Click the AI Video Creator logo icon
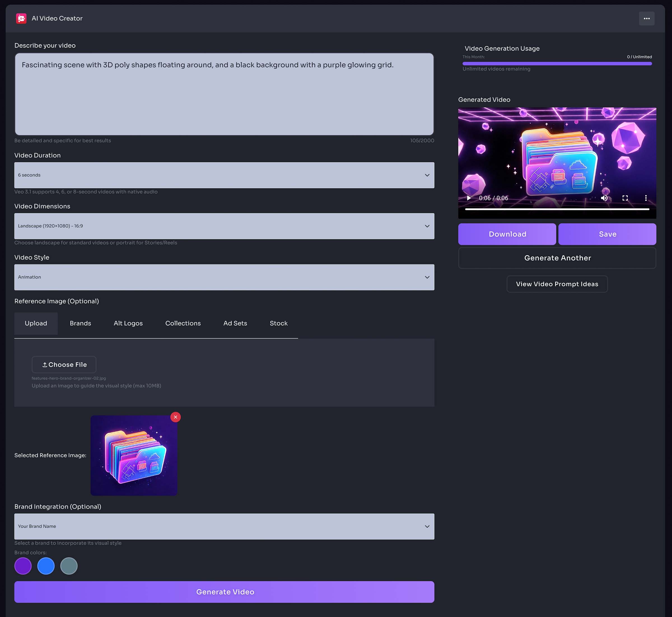 tap(21, 18)
